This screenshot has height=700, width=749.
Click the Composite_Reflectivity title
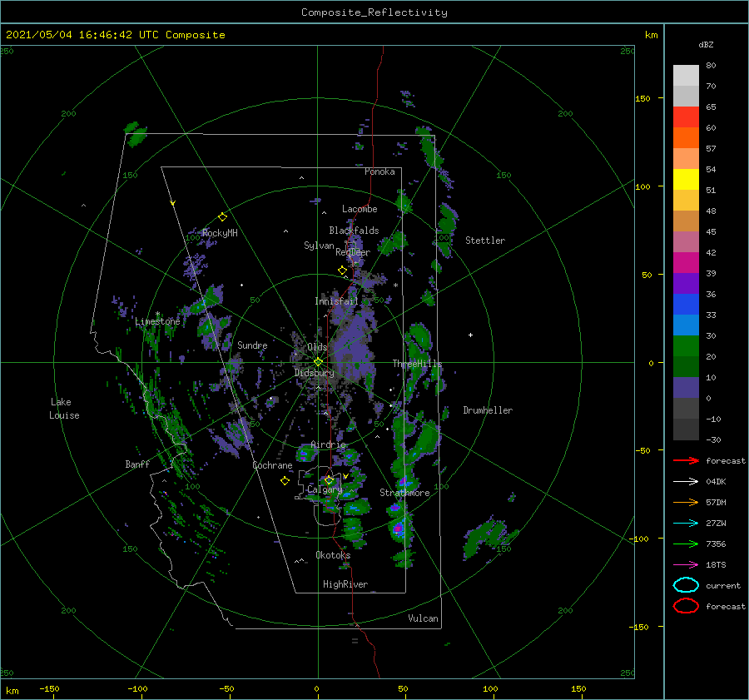click(x=374, y=12)
